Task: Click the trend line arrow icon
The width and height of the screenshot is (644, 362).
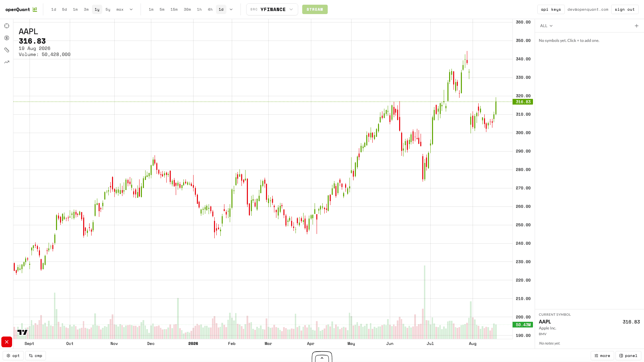Action: (7, 62)
